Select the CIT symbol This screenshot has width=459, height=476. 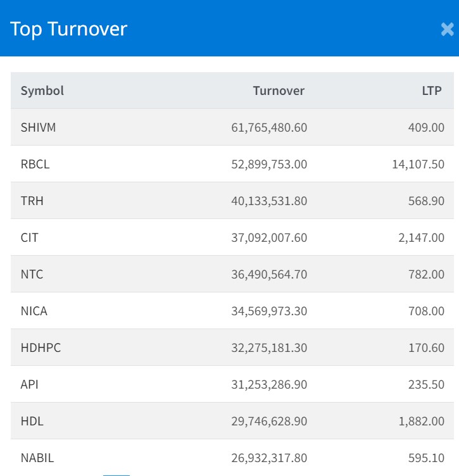(30, 237)
